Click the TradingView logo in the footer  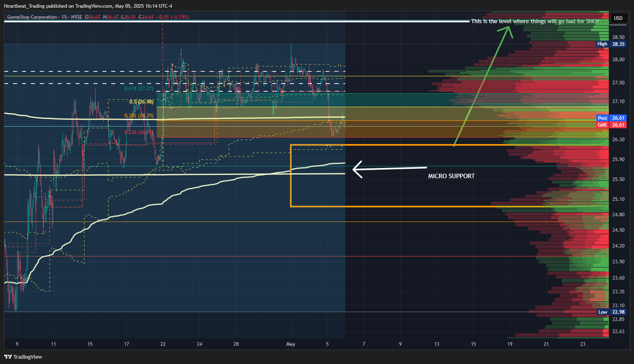23,357
